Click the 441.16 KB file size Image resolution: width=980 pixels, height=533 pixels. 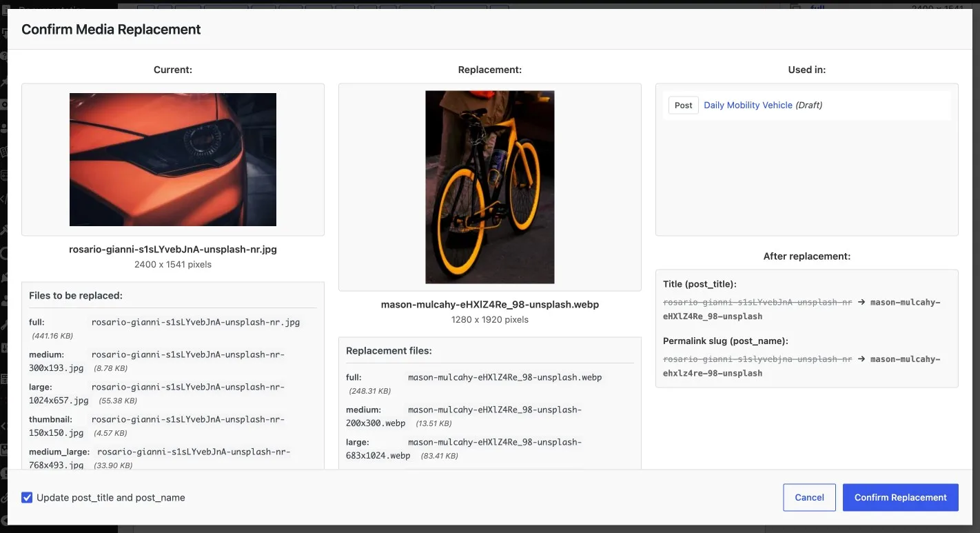(52, 336)
